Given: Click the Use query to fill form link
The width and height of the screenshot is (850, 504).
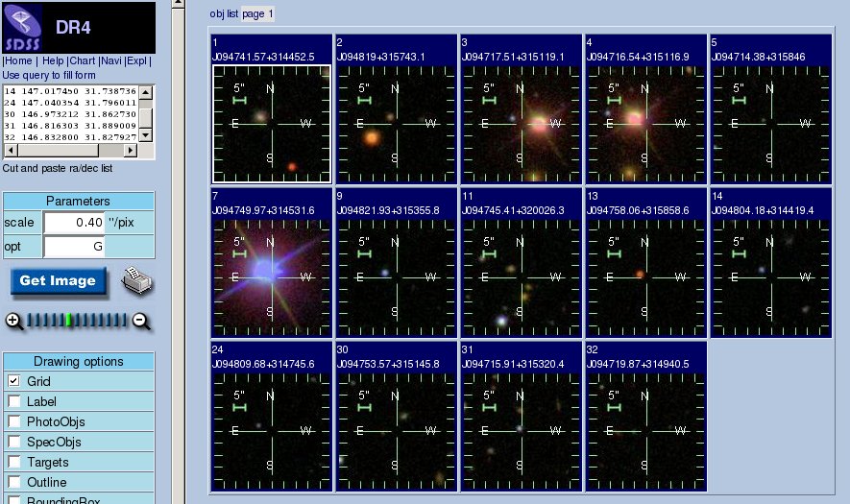Looking at the screenshot, I should click(49, 75).
